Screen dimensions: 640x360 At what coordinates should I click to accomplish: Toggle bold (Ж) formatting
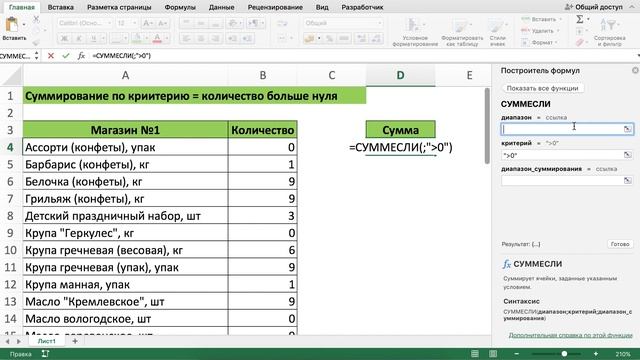coord(64,38)
